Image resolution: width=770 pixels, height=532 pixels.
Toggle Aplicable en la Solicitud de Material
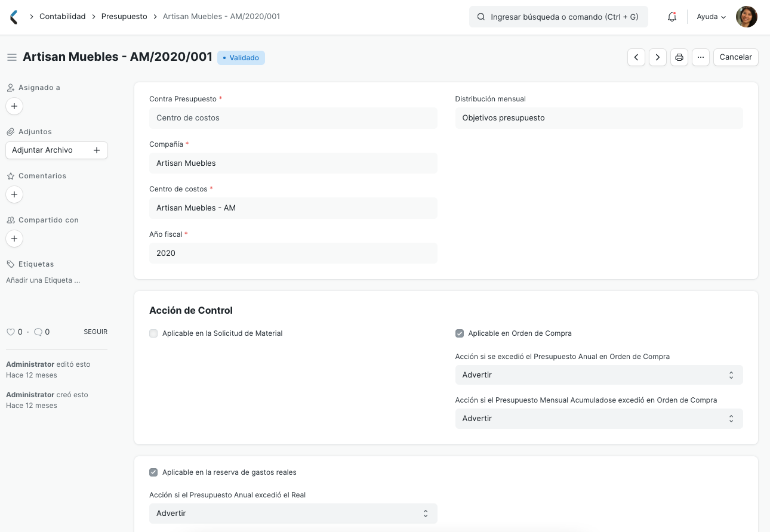click(153, 333)
